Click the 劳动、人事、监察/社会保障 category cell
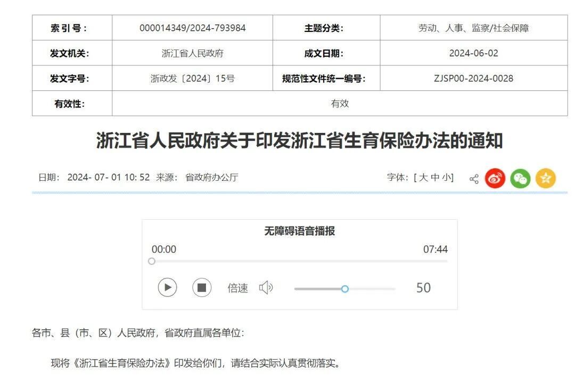 coord(474,28)
